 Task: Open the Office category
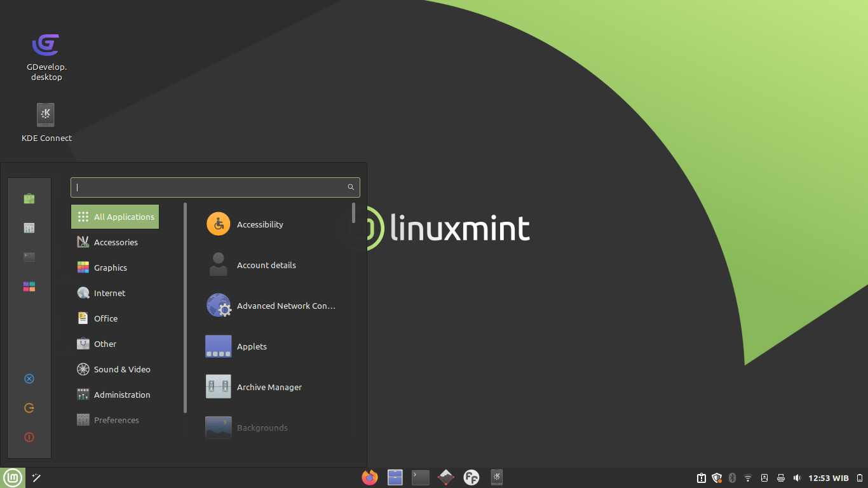115,318
